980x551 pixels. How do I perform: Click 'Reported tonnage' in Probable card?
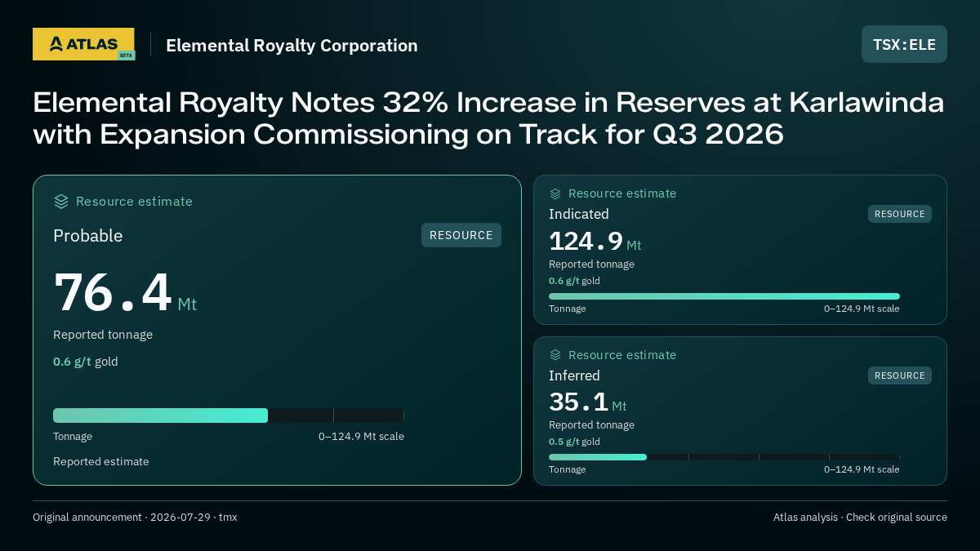(103, 335)
